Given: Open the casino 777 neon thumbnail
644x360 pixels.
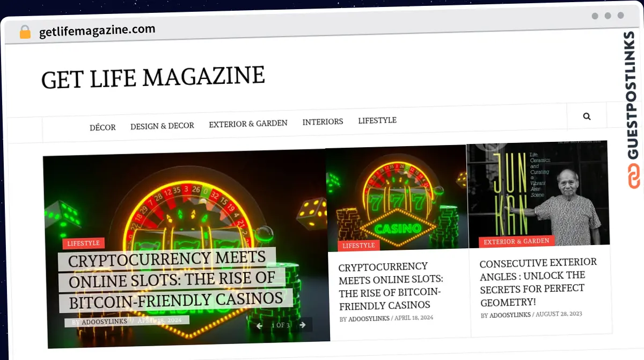Looking at the screenshot, I should tap(397, 198).
